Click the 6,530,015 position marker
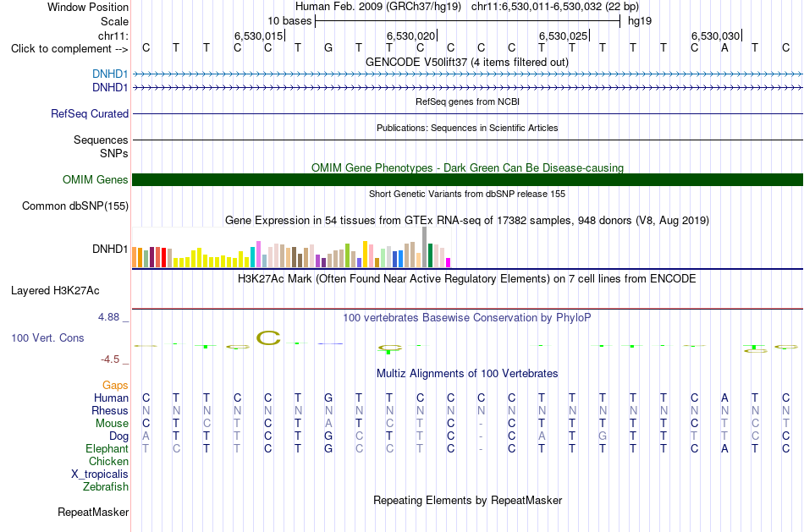This screenshot has height=532, width=804. tap(259, 36)
